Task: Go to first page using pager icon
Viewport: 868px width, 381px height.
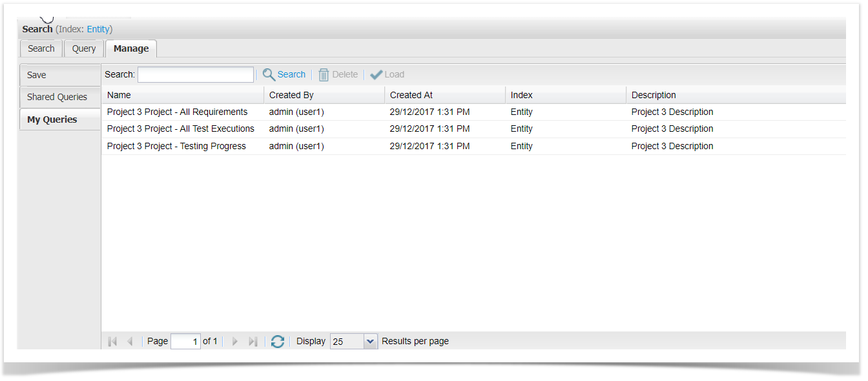Action: pos(112,342)
